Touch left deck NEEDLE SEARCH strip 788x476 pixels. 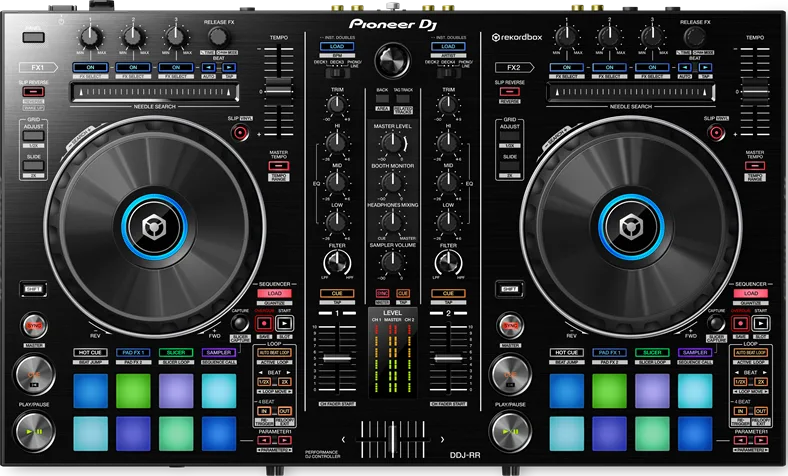point(154,92)
